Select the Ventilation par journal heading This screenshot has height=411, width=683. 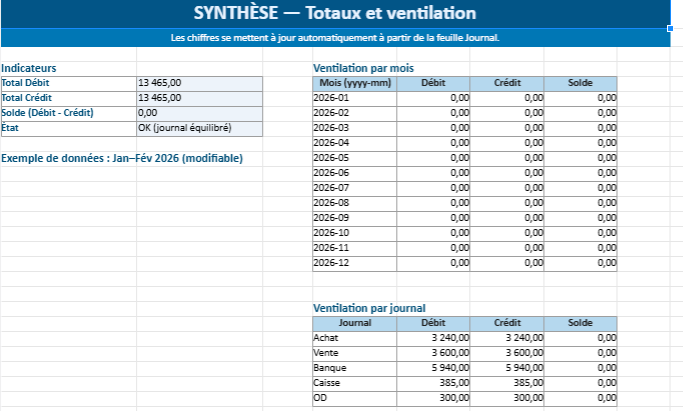pos(370,308)
